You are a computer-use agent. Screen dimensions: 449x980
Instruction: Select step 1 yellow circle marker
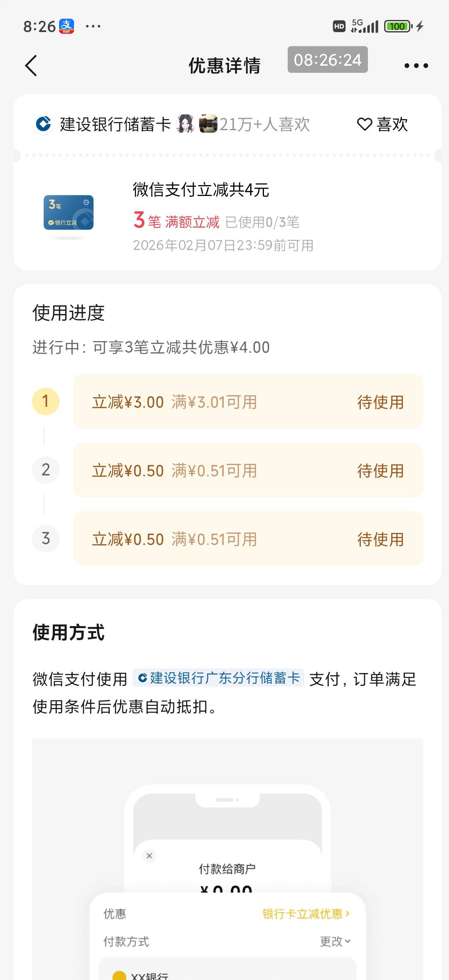(x=46, y=401)
